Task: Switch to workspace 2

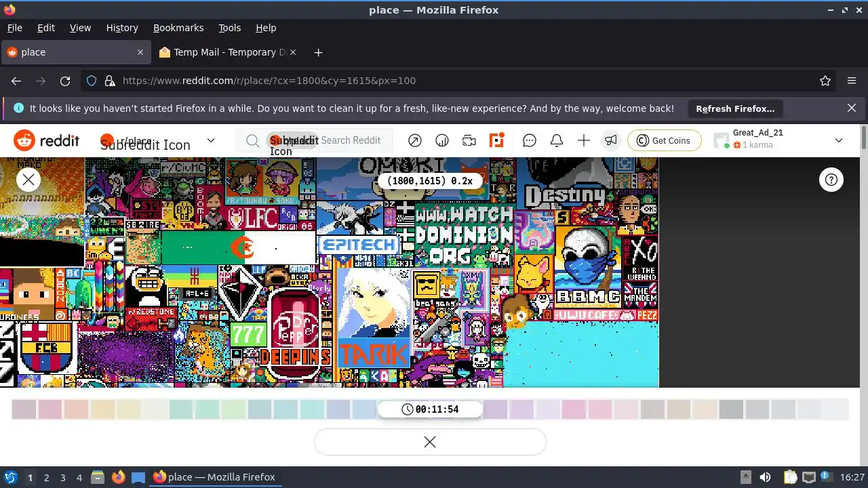Action: [x=46, y=478]
